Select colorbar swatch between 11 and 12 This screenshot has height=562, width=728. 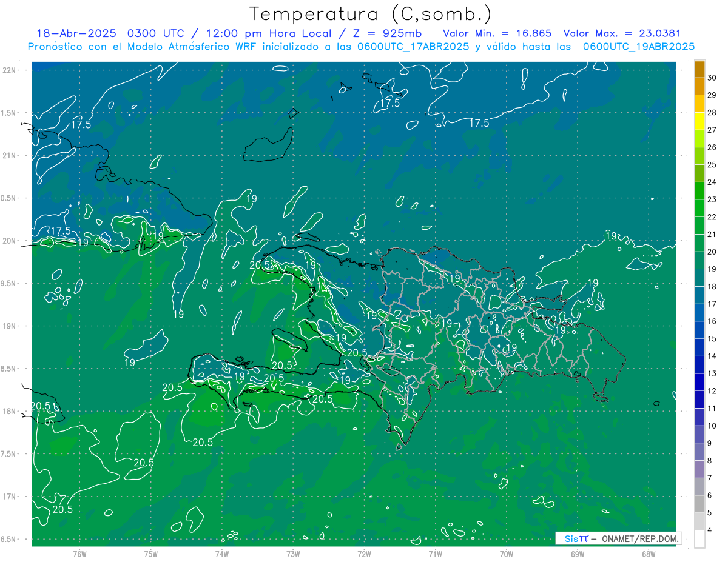(700, 400)
